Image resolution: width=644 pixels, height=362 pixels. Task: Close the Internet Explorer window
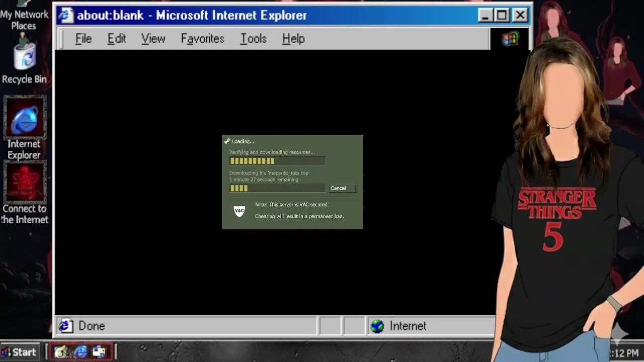[520, 16]
